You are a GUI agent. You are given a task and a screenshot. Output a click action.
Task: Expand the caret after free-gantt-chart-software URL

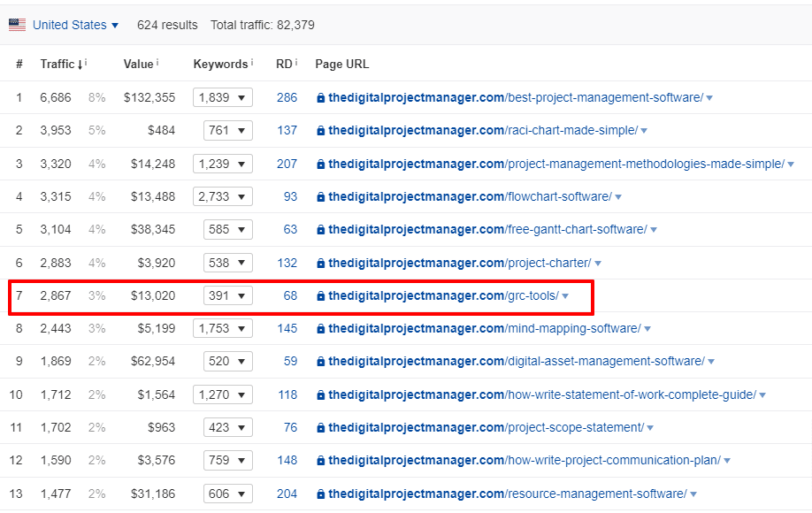point(654,230)
